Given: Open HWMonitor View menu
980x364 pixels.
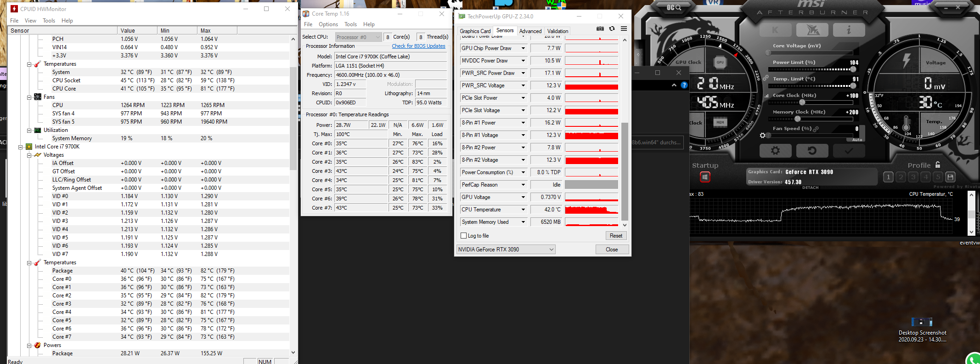Looking at the screenshot, I should (x=30, y=21).
